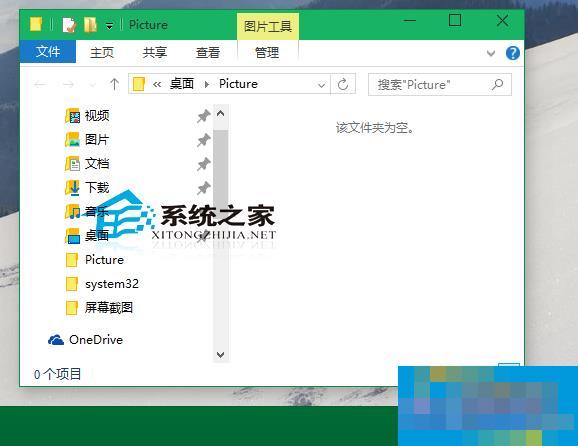Screen dimensions: 578x446
Task: Open the 屏幕截图 folder in sidebar
Action: coord(109,308)
